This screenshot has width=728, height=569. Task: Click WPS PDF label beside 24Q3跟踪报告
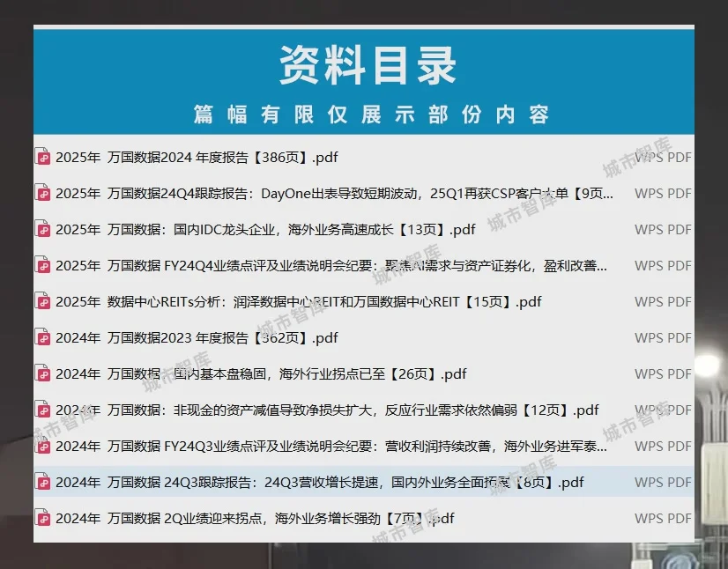[x=662, y=482]
